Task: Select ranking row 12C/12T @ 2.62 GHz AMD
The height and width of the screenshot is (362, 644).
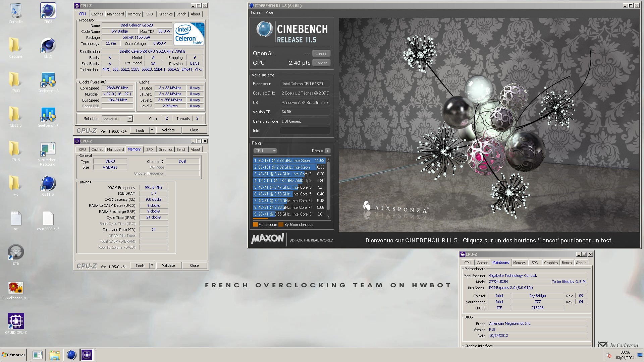Action: (289, 181)
